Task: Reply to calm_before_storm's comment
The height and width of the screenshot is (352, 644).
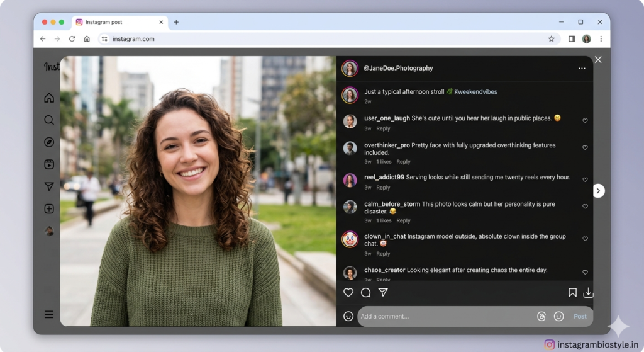Action: click(x=403, y=221)
